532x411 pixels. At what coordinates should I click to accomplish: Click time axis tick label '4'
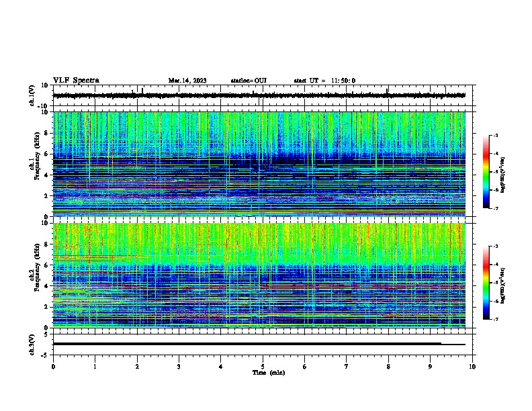221,367
